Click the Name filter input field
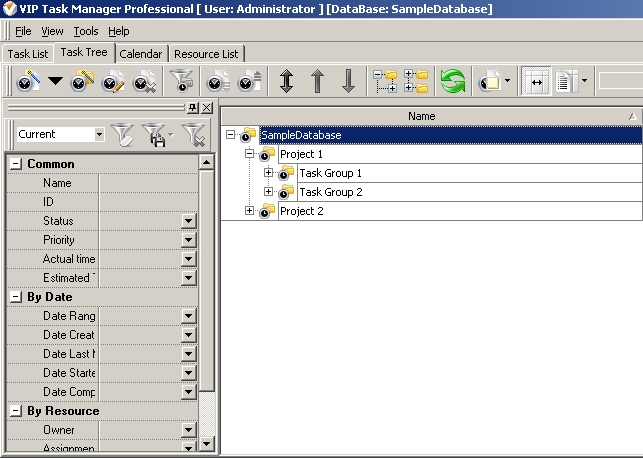The width and height of the screenshot is (643, 458). (148, 183)
